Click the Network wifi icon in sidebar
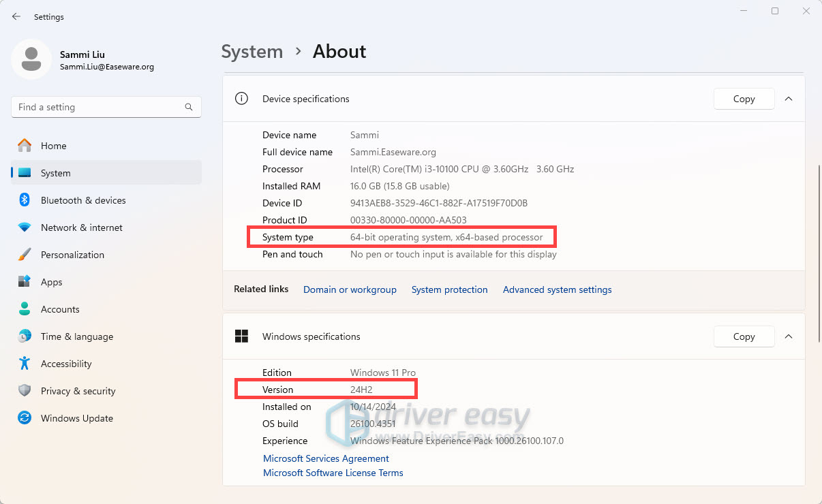This screenshot has height=504, width=822. coord(25,227)
